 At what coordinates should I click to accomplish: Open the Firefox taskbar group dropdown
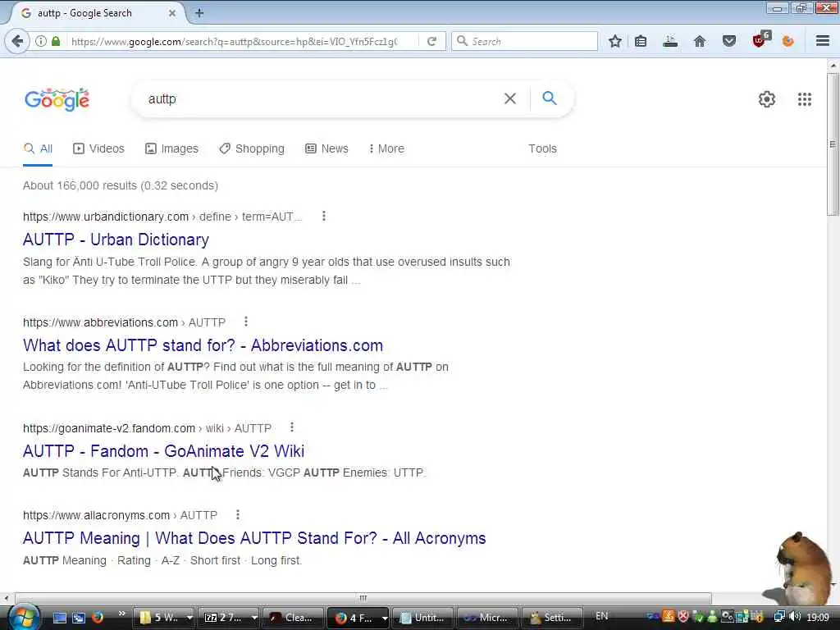point(384,618)
